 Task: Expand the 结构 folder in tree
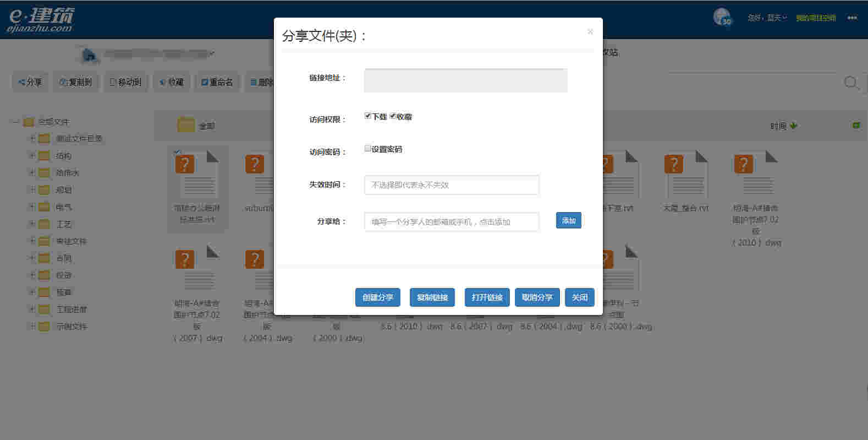[32, 156]
